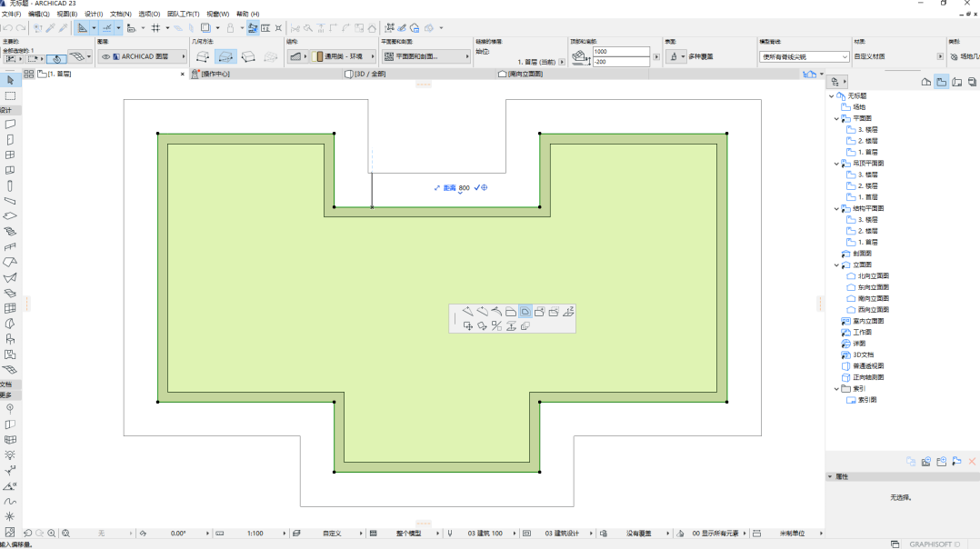Click the 距离 800 tracker value field
Screen dimensions: 980x549
tap(464, 188)
